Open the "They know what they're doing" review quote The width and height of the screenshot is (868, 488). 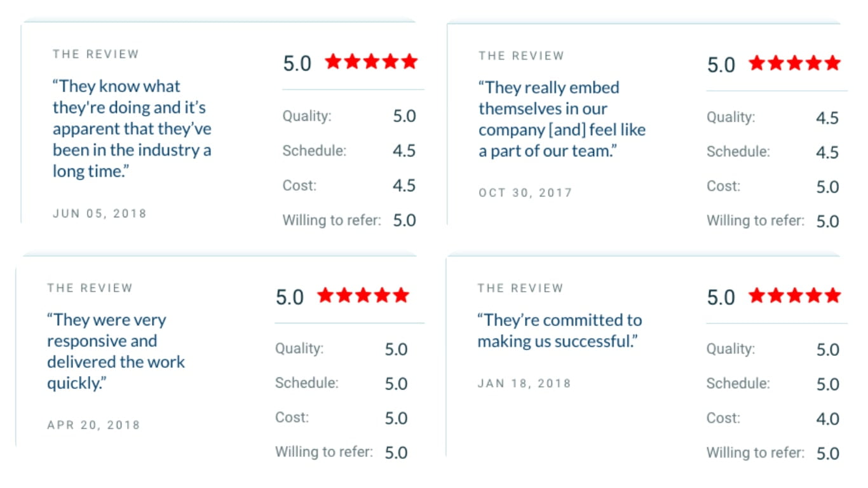132,128
